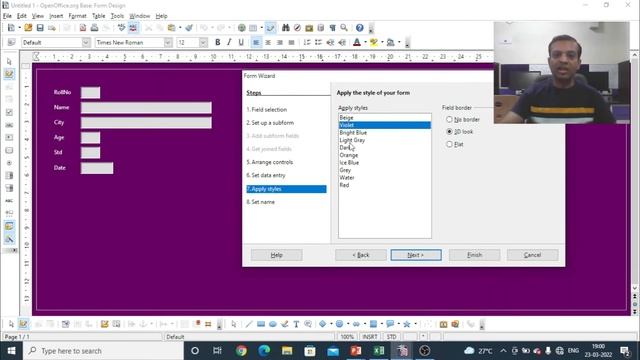Open the Insert menu

pos(56,16)
